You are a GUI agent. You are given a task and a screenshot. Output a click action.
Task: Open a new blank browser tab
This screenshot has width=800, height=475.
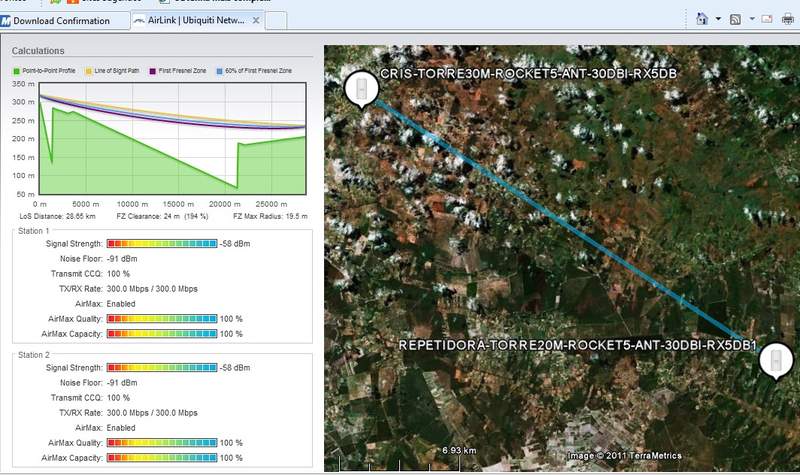click(x=276, y=21)
